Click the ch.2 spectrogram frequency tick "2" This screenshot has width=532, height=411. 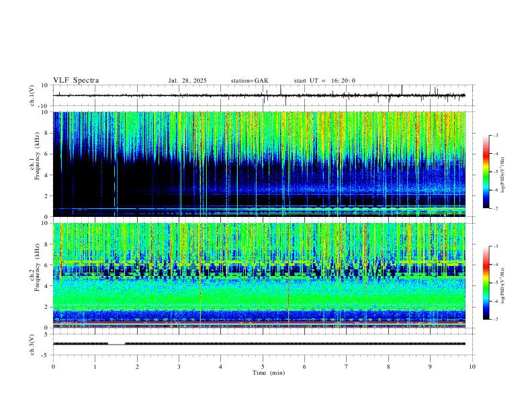pyautogui.click(x=47, y=307)
